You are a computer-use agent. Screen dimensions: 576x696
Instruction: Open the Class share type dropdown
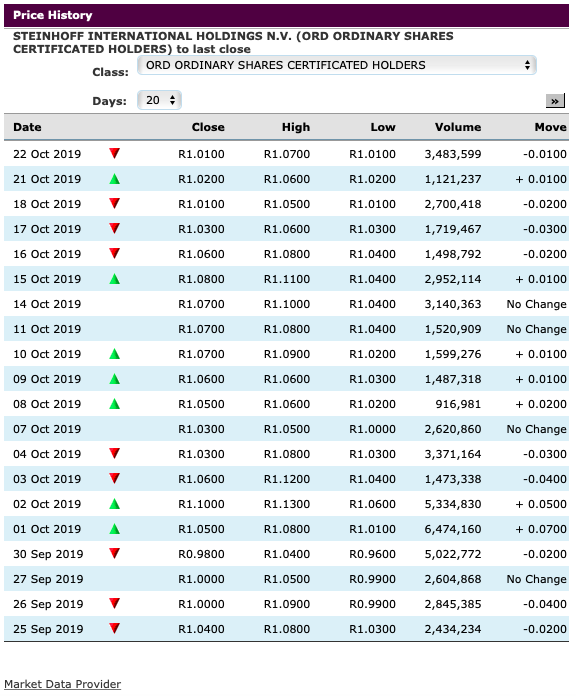click(x=337, y=65)
